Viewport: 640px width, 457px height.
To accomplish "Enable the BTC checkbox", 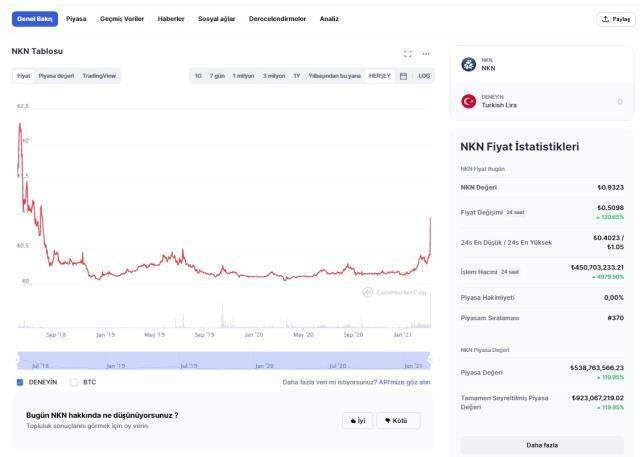I will (74, 382).
